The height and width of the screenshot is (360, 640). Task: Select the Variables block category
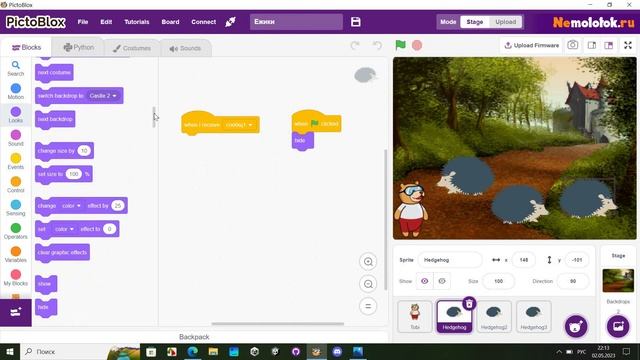click(16, 254)
